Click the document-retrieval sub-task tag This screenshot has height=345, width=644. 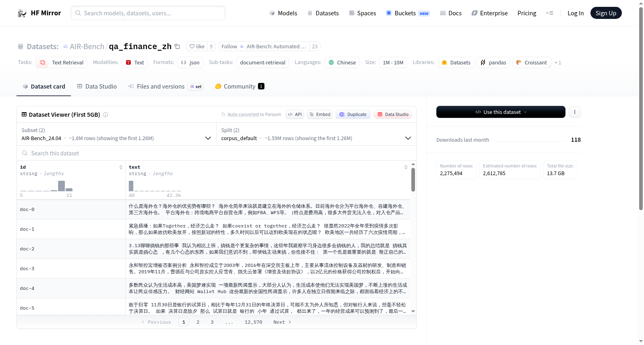263,62
